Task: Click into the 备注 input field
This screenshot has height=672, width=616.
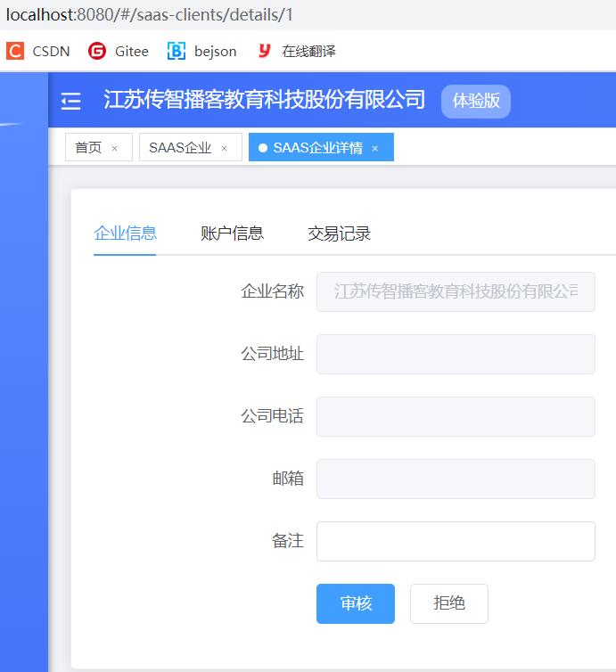Action: 456,541
